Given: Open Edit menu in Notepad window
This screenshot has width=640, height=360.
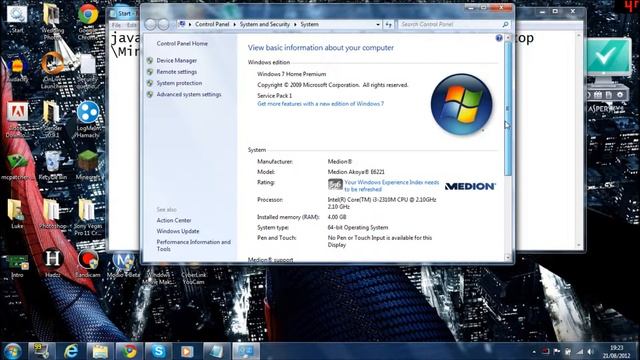Looking at the screenshot, I should point(131,25).
